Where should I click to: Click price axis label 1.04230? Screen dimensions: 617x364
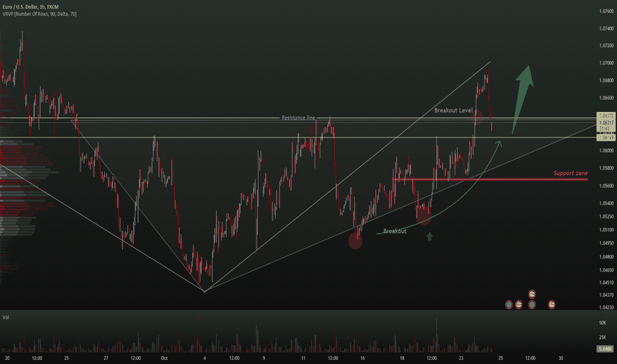pyautogui.click(x=606, y=307)
